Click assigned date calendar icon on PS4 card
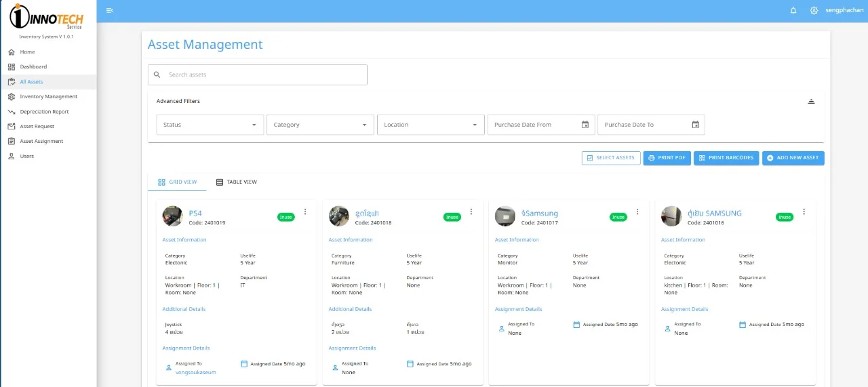Viewport: 868px width, 387px height. coord(244,364)
